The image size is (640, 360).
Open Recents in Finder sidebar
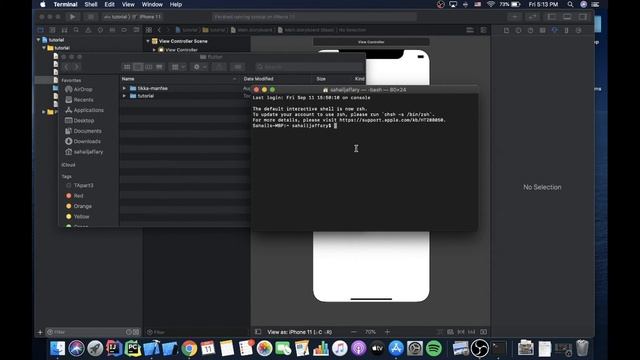coord(83,100)
